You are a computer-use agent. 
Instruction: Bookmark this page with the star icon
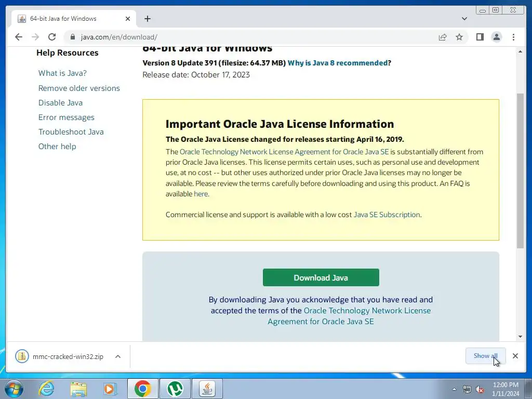click(459, 37)
